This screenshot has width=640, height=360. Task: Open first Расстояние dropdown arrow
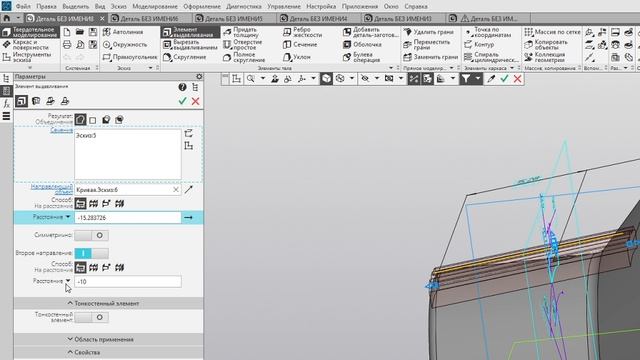coord(68,217)
